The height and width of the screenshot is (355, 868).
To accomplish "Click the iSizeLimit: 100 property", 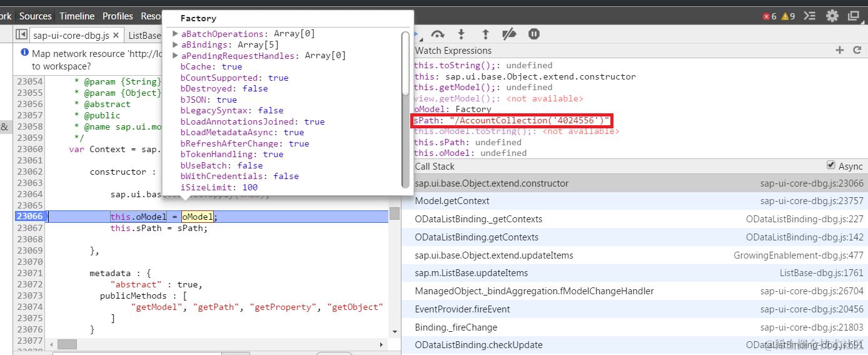I will [219, 187].
